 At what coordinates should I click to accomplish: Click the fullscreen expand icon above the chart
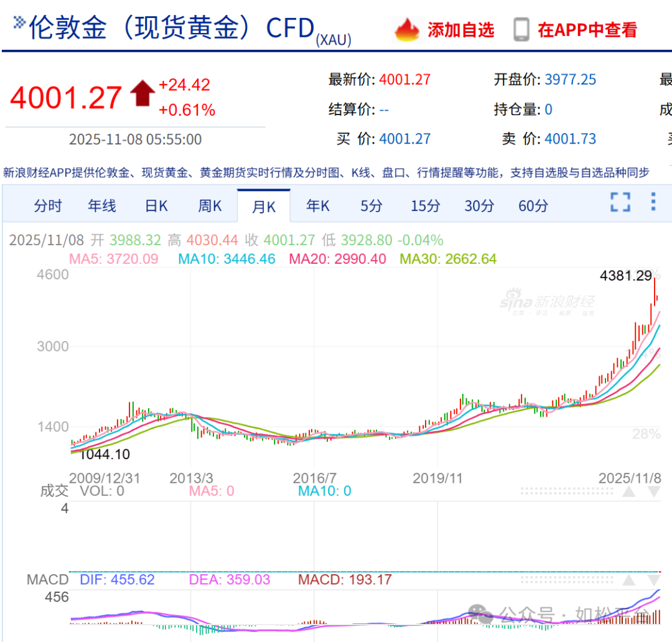click(620, 203)
